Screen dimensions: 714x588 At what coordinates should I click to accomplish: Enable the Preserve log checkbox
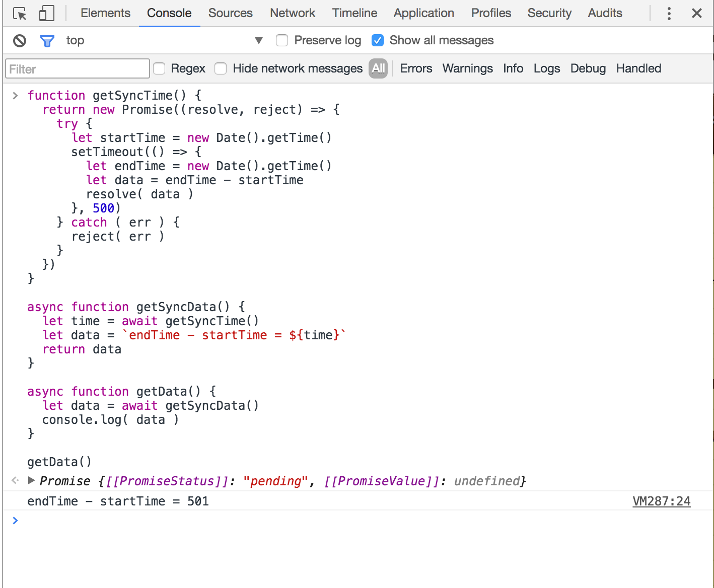[281, 40]
